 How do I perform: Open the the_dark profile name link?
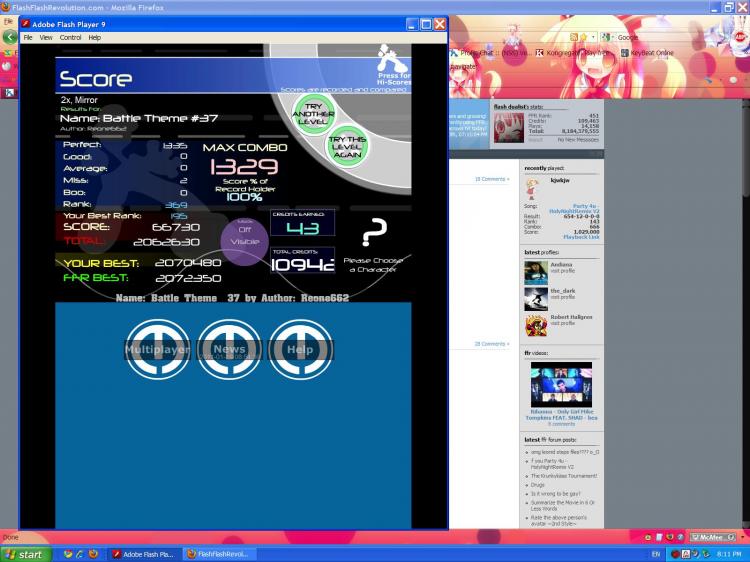(562, 291)
